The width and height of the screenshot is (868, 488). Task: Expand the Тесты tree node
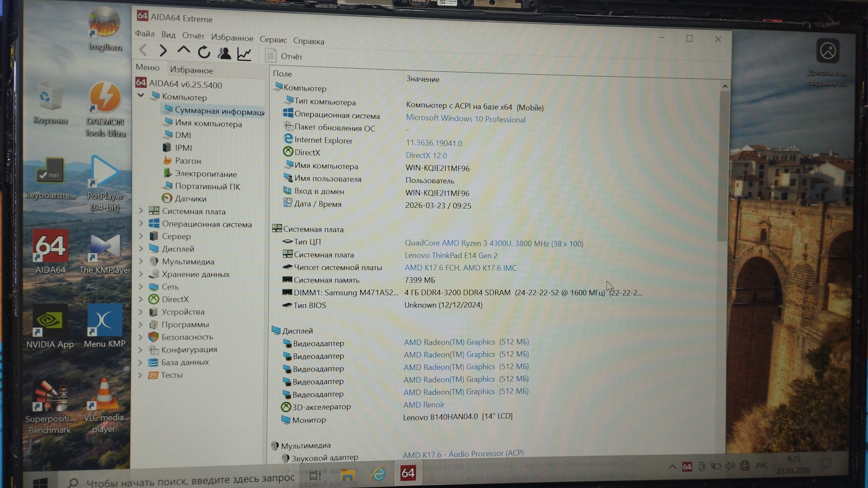coord(140,375)
